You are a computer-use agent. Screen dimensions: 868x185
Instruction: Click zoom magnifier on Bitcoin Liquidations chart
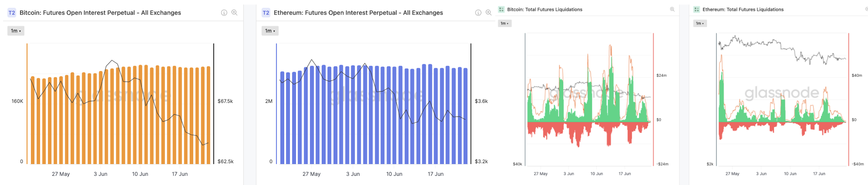pyautogui.click(x=672, y=9)
